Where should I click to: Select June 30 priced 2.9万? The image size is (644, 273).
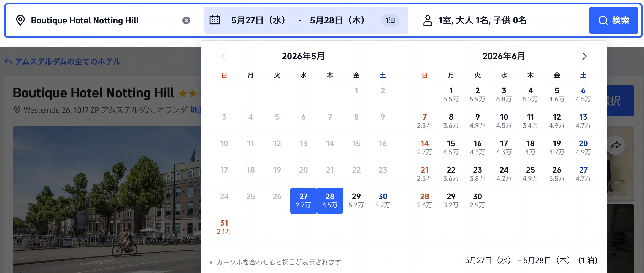tap(478, 200)
